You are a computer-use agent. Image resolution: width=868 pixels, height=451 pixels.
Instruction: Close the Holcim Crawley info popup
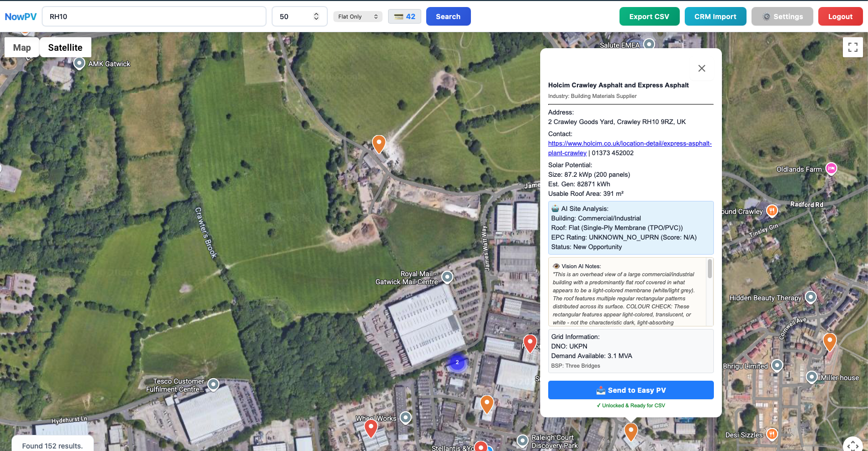coord(702,68)
